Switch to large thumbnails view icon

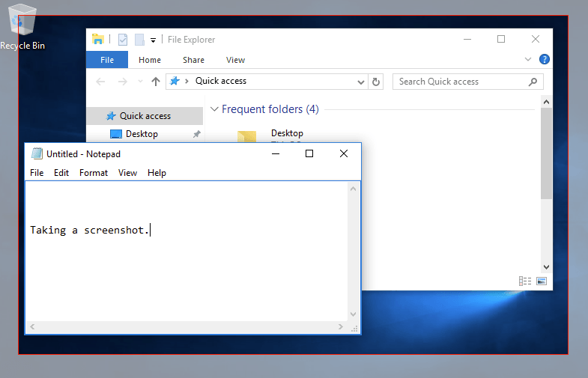tap(541, 281)
